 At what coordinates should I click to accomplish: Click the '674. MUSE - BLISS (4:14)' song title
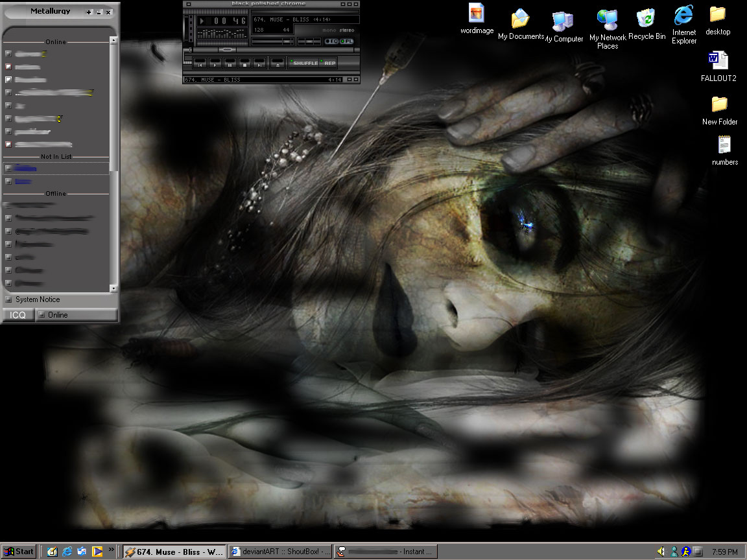[x=292, y=19]
